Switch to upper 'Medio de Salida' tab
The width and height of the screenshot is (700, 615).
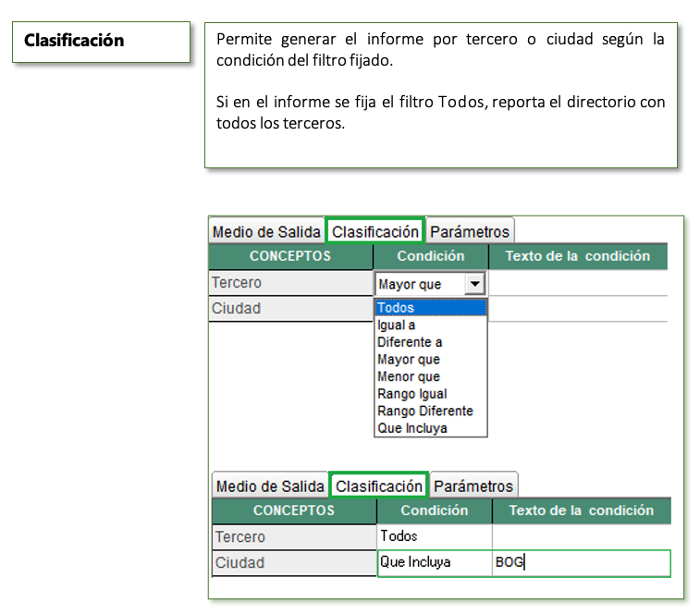266,232
